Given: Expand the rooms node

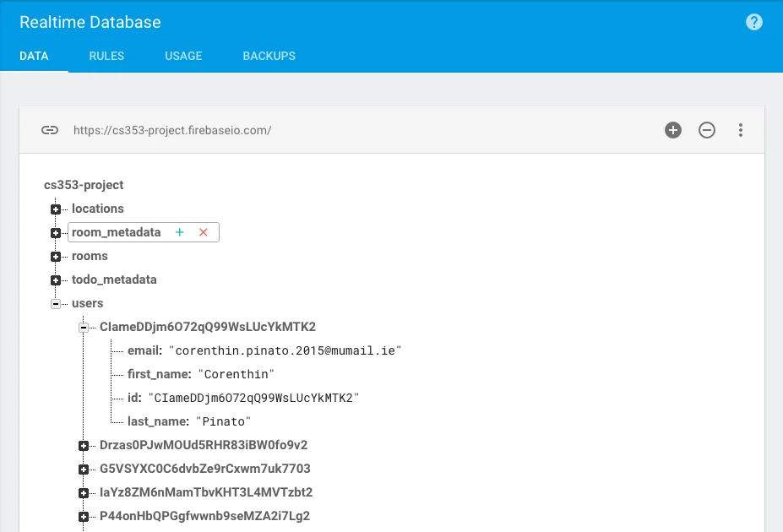Looking at the screenshot, I should [56, 256].
